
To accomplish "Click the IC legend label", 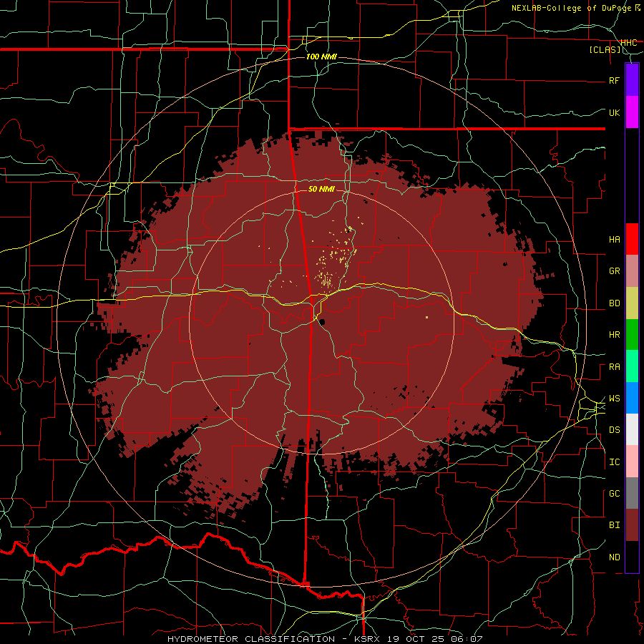I will 615,462.
